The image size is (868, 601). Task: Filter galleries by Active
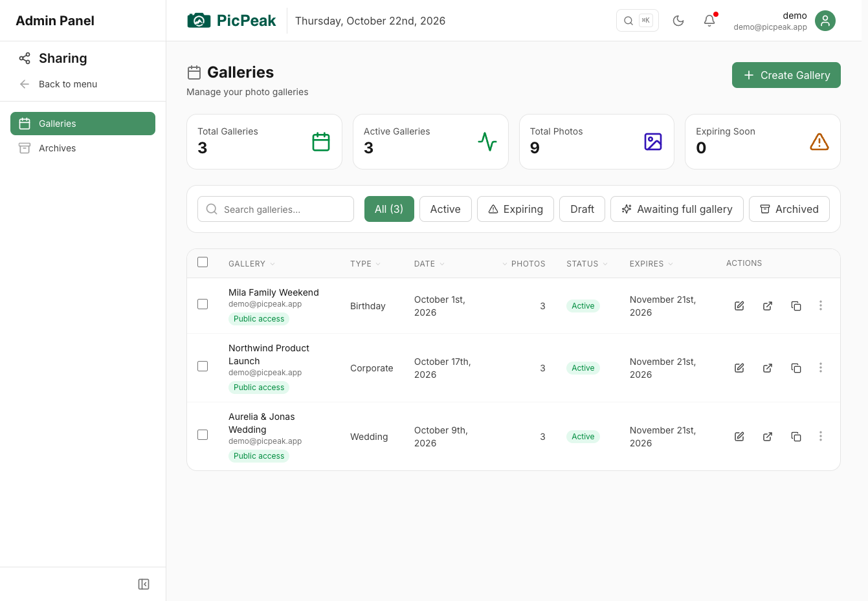click(445, 209)
